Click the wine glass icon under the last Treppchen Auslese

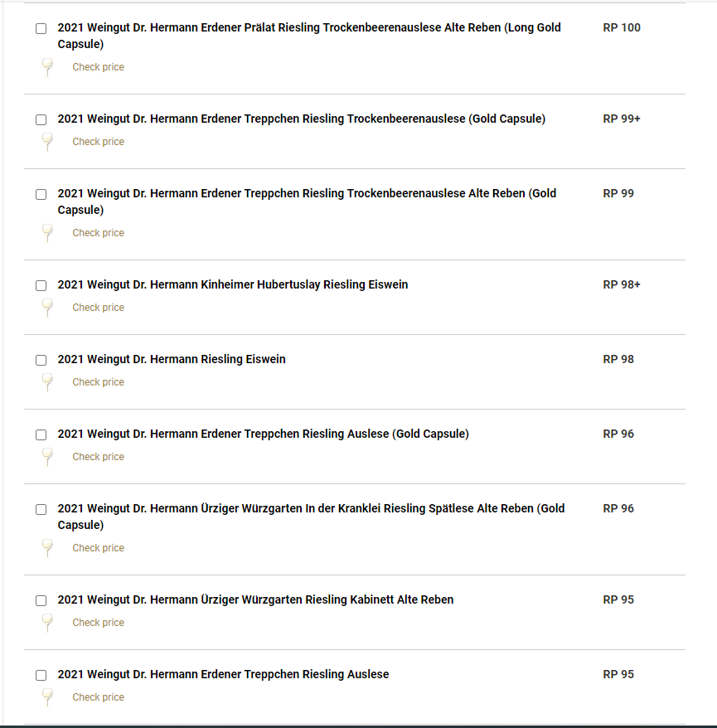click(x=47, y=697)
